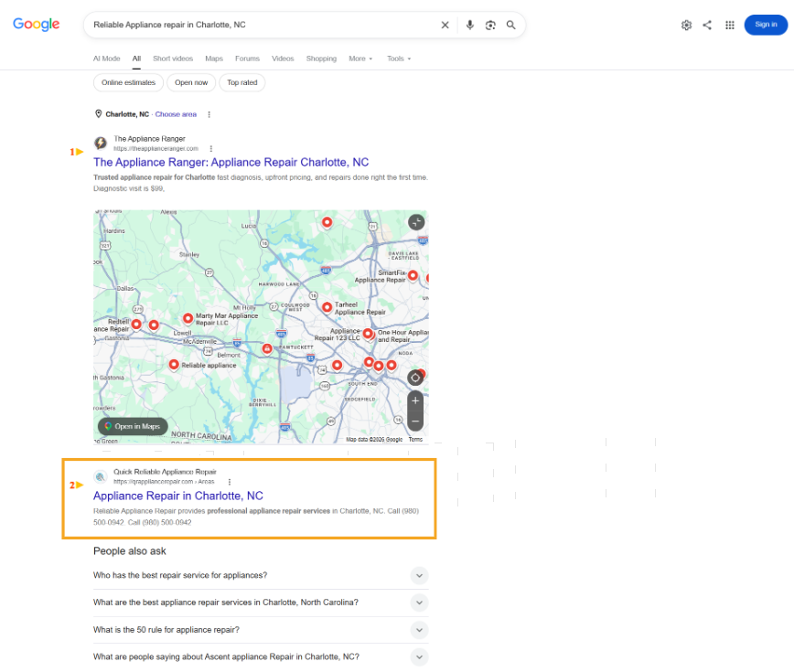Click the location pin icon near Charlotte, NC
Image resolution: width=794 pixels, height=672 pixels.
pyautogui.click(x=98, y=114)
